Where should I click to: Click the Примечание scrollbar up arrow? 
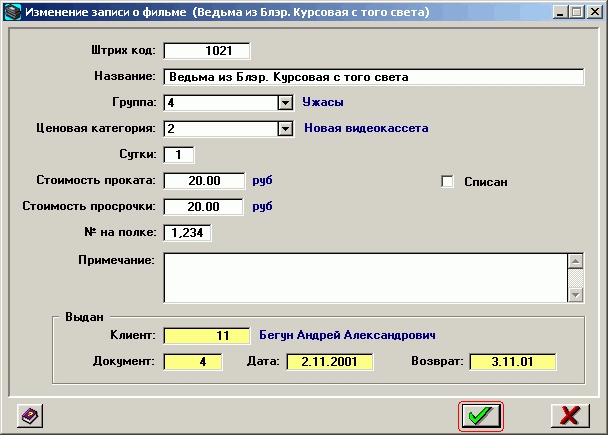coord(575,261)
